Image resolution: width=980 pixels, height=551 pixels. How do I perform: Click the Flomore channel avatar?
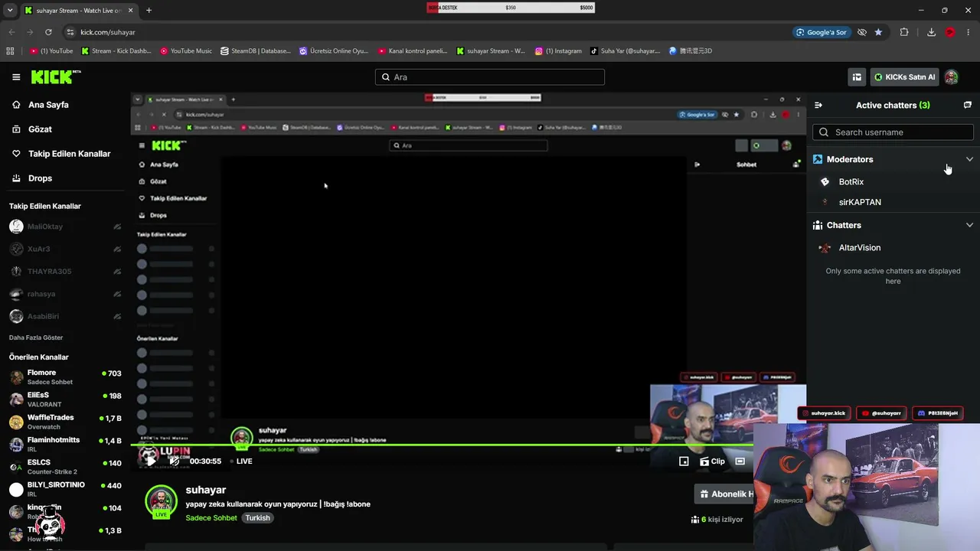16,377
